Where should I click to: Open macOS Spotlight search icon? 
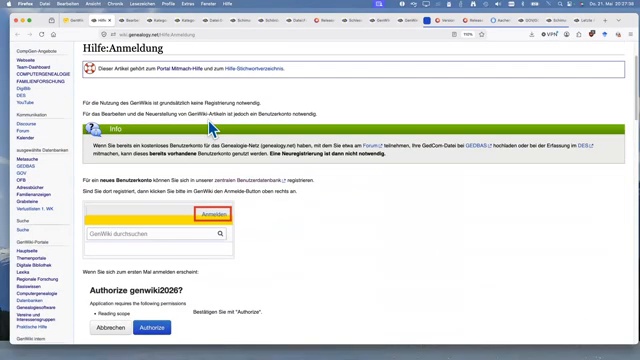tap(560, 4)
